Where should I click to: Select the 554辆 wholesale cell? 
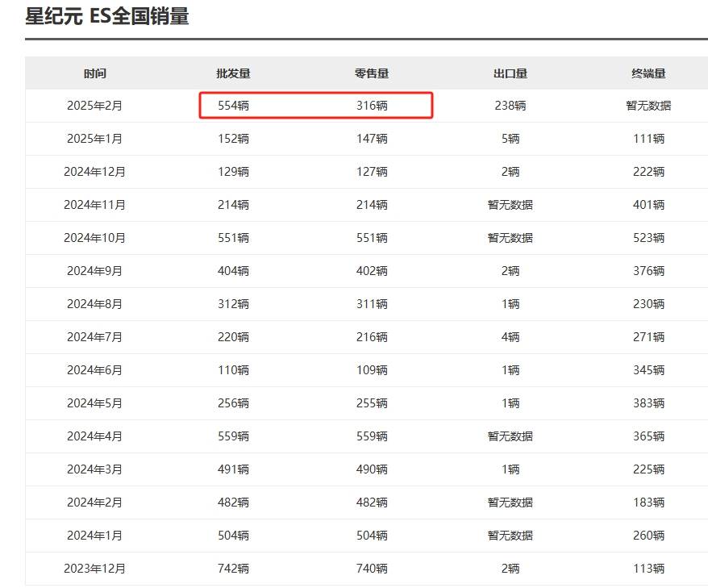pos(233,106)
